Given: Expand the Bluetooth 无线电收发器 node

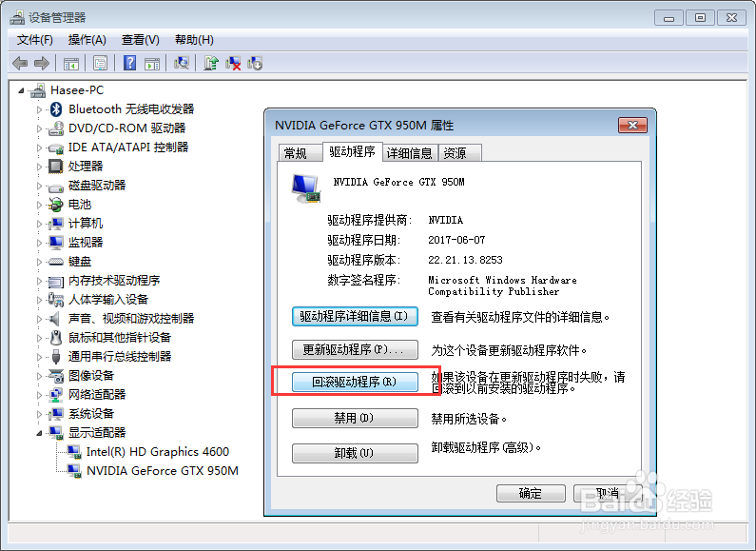Looking at the screenshot, I should (x=40, y=109).
